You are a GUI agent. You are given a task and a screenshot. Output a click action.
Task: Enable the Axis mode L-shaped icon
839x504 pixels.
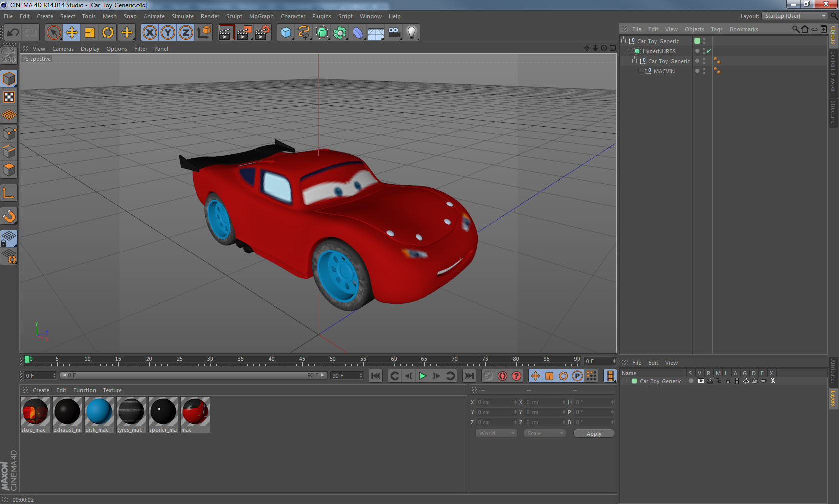pyautogui.click(x=9, y=193)
